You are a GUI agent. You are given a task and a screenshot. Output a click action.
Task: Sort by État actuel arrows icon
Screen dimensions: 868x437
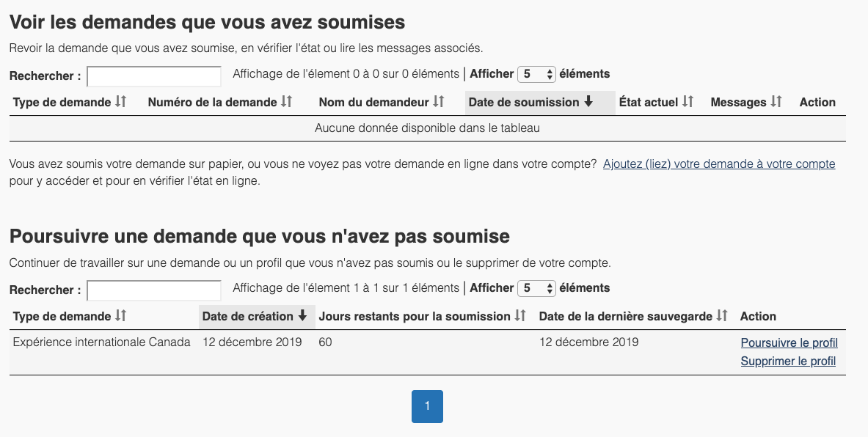(x=688, y=102)
